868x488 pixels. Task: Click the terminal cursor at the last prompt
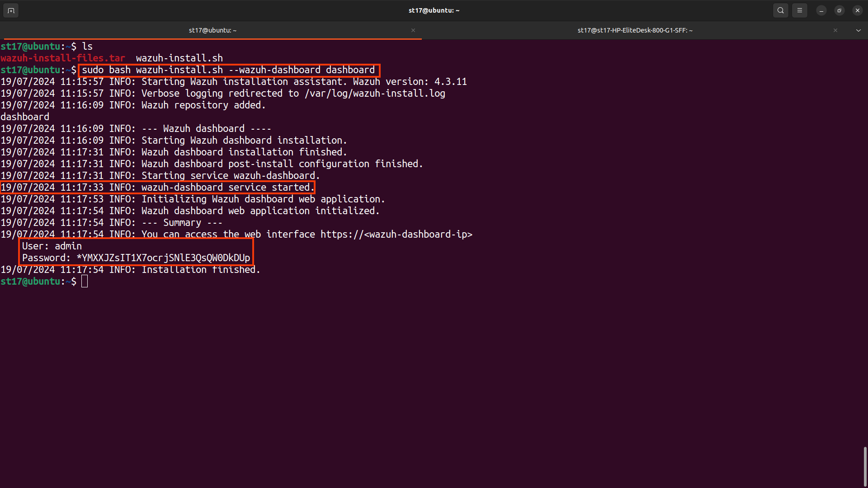coord(85,282)
